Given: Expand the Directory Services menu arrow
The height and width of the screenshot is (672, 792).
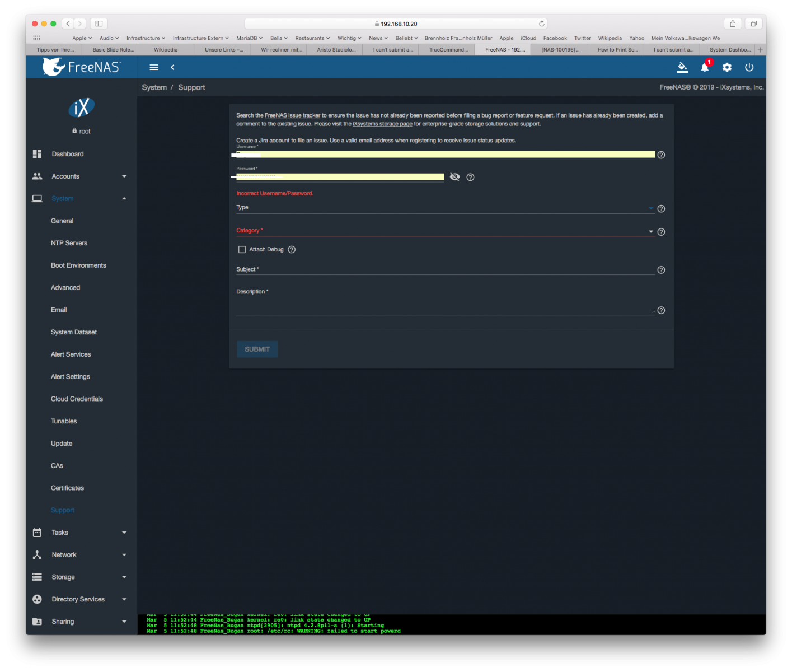Looking at the screenshot, I should pos(124,599).
